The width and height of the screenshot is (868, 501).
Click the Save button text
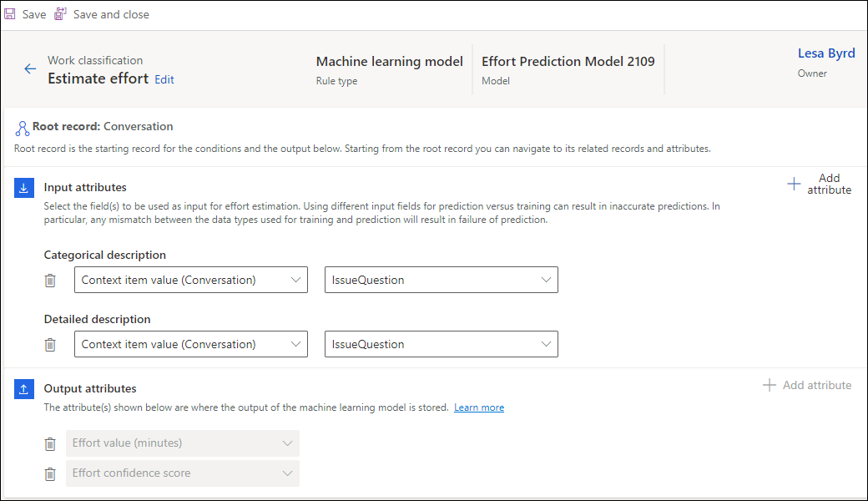(x=33, y=14)
